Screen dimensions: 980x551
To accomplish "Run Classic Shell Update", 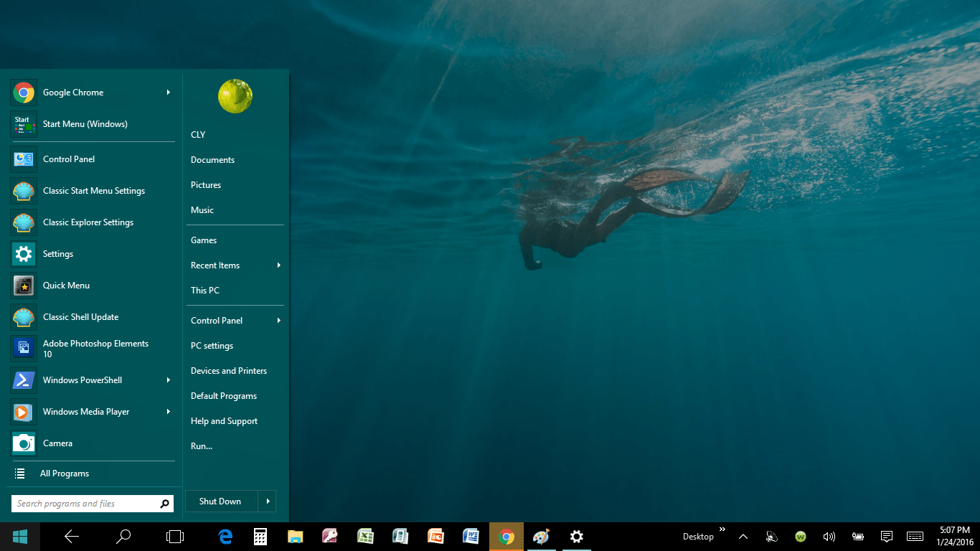I will pos(93,317).
